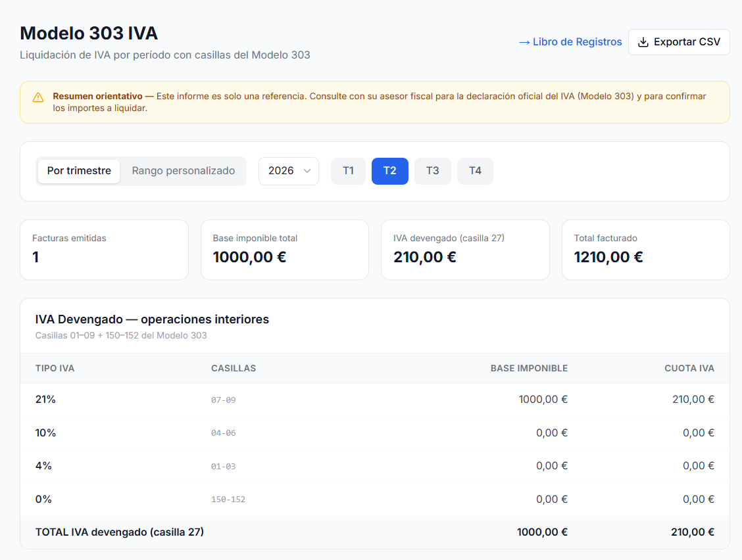Select quarter T4
Image resolution: width=742 pixels, height=560 pixels.
[475, 170]
